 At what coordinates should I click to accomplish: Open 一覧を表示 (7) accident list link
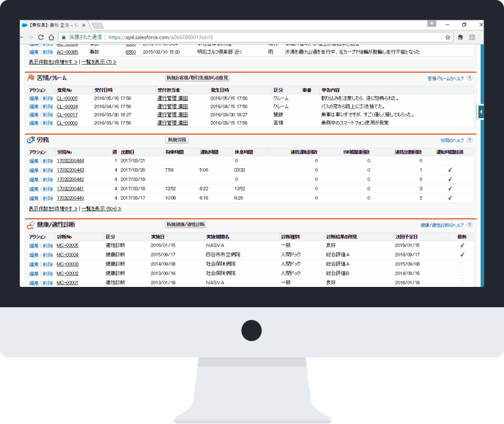tap(98, 62)
